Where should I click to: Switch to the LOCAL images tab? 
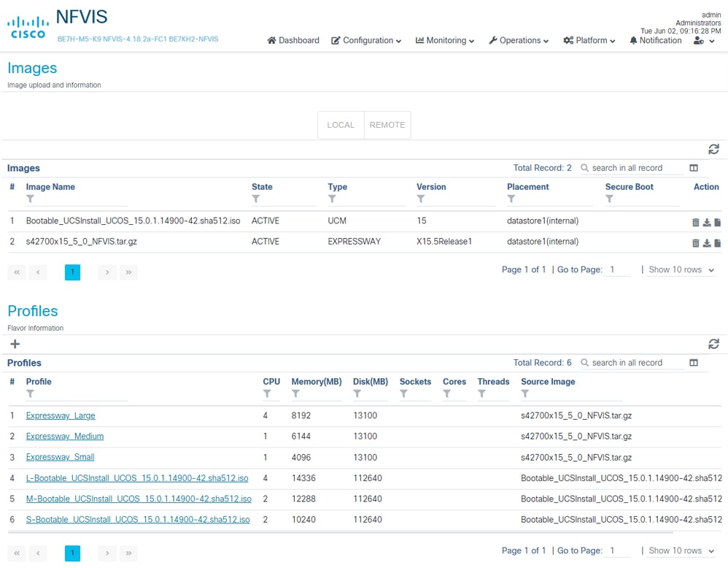click(341, 125)
